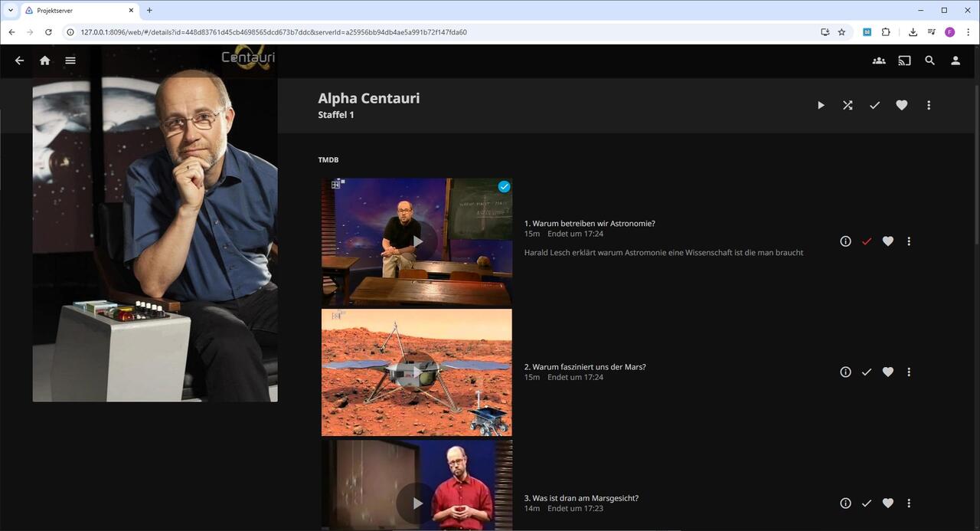Open the SyncPlay group icon
980x531 pixels.
879,61
